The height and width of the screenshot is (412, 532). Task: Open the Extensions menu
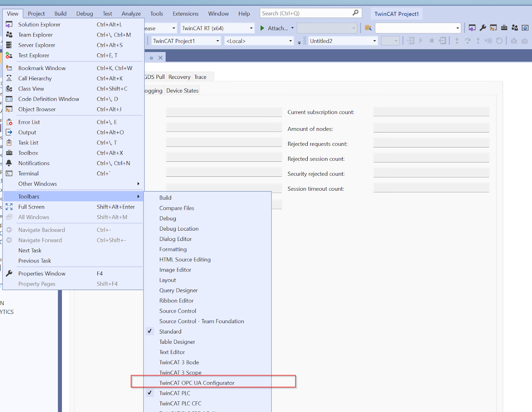[186, 14]
